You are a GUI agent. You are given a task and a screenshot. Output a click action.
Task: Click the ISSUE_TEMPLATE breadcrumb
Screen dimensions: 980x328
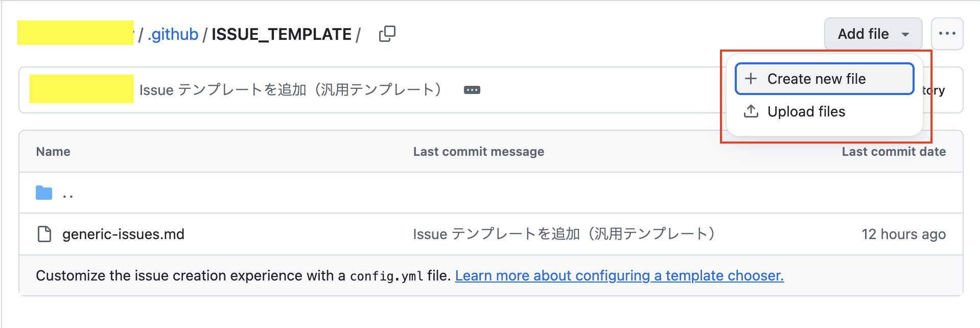tap(280, 33)
